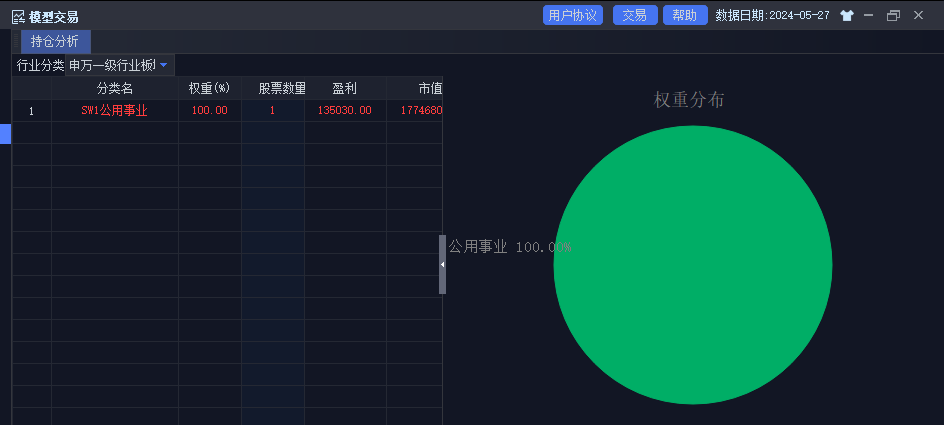
Task: Close the 模型交易 window
Action: 918,16
